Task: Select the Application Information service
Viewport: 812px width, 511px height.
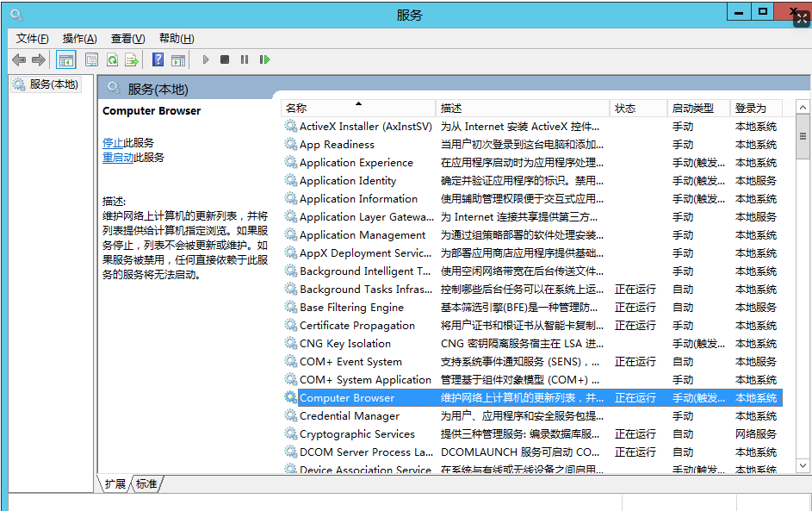Action: click(532, 198)
